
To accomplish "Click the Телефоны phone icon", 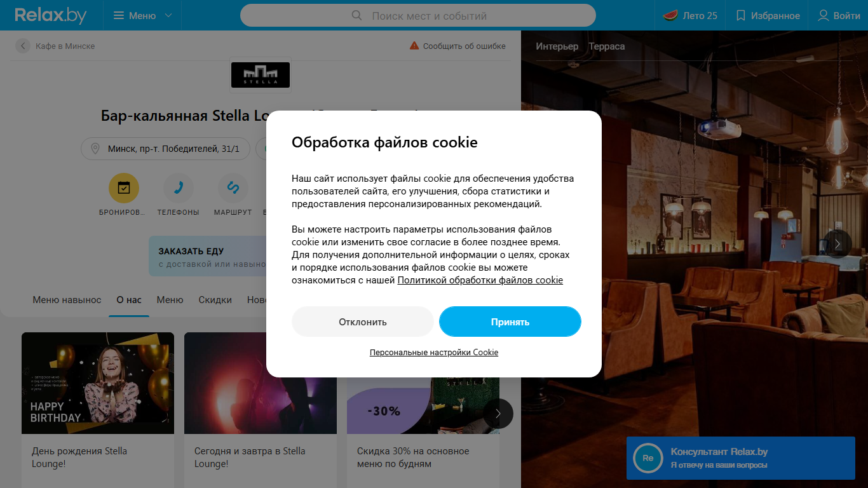I will tap(179, 187).
